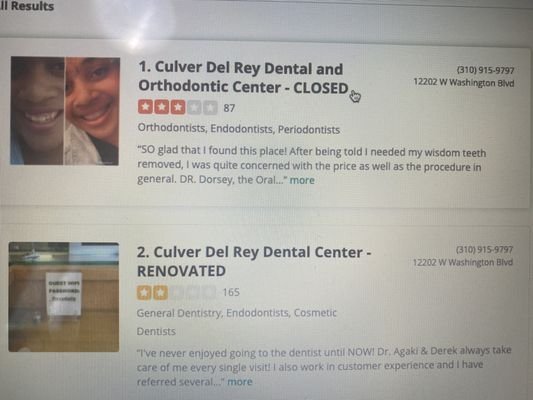
Task: Click first result address 12202 W Washington Blvd
Action: tap(464, 83)
